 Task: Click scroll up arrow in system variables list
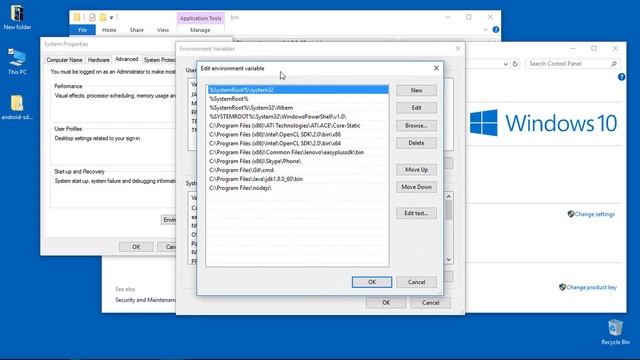pos(449,197)
